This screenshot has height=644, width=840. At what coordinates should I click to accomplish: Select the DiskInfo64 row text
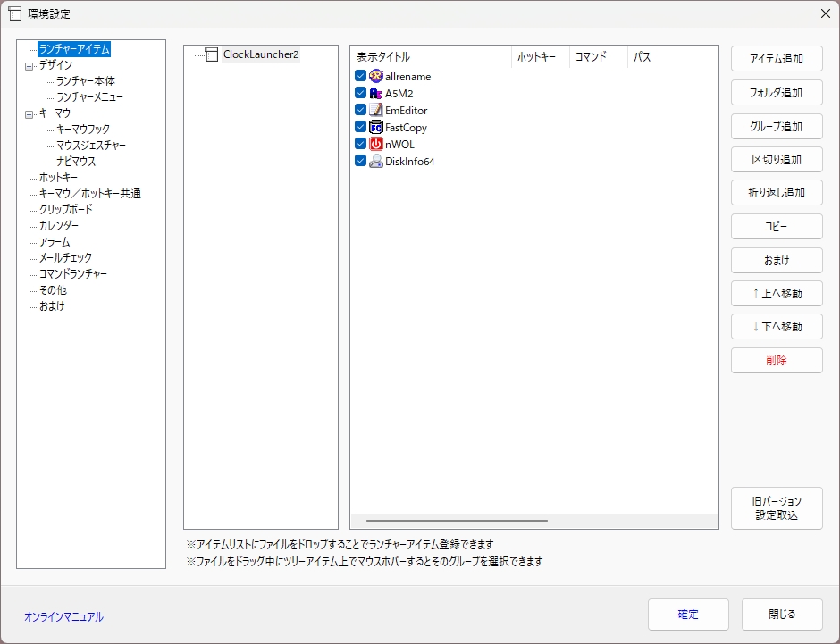tap(409, 161)
